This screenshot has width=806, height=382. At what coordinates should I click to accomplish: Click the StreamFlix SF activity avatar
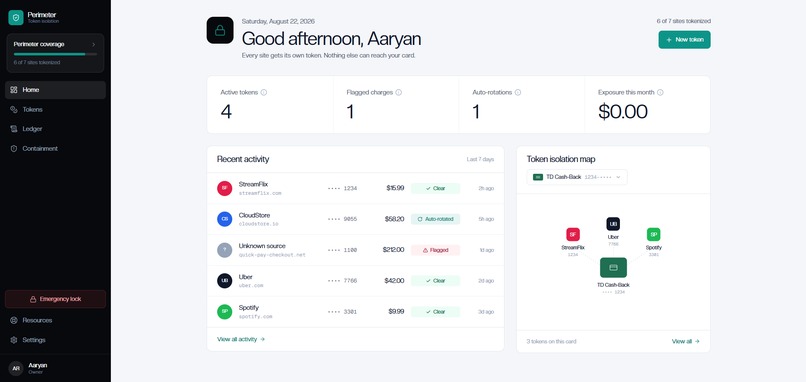pos(225,188)
